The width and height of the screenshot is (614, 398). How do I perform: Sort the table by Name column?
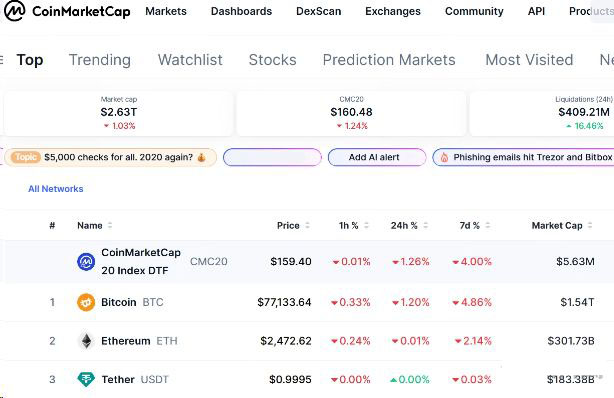[94, 226]
